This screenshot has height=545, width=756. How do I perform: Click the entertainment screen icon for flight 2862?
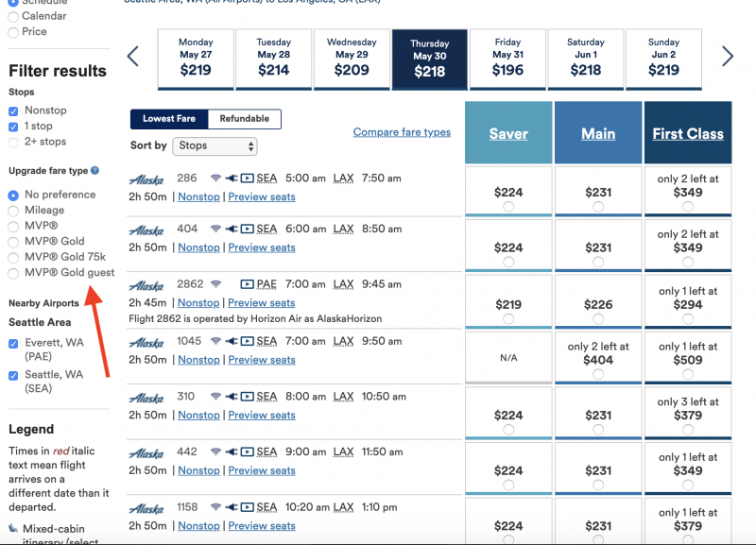coord(247,284)
